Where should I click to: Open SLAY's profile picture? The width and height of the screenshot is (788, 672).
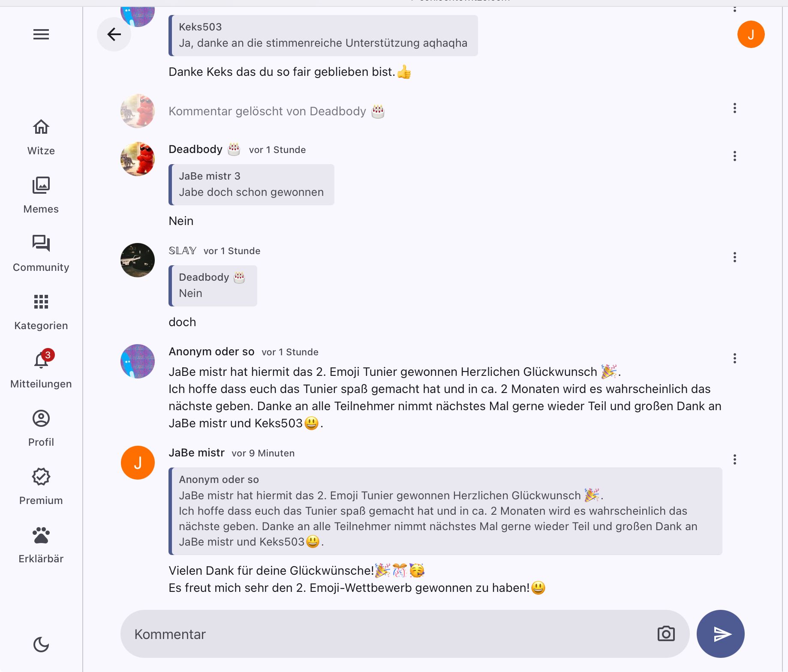(x=138, y=260)
